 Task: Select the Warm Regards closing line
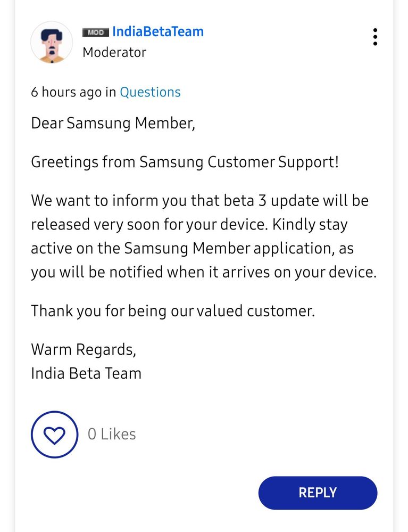(84, 350)
